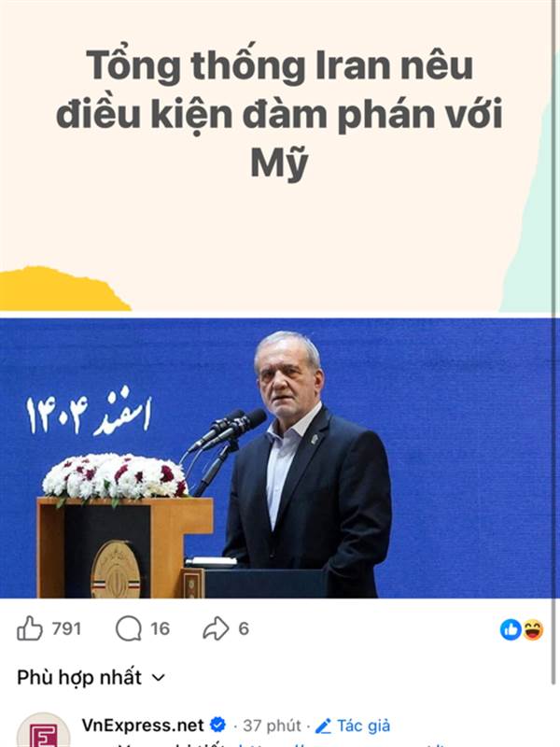Click the pencil author icon
Viewport: 560px width, 747px height.
pyautogui.click(x=323, y=726)
